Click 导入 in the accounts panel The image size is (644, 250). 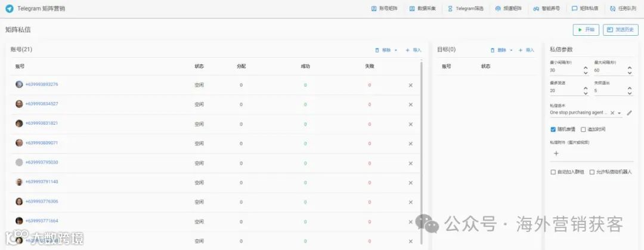tap(413, 50)
